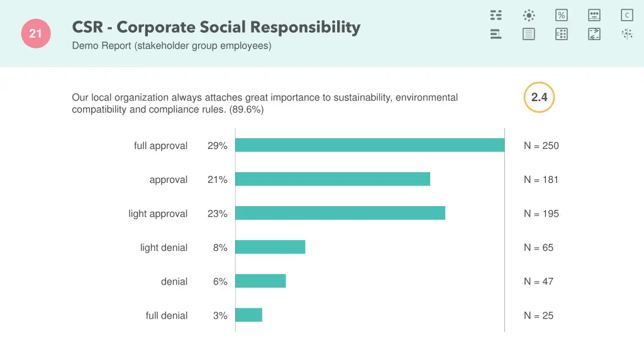Click the light approval bar
The image size is (644, 362).
(340, 213)
